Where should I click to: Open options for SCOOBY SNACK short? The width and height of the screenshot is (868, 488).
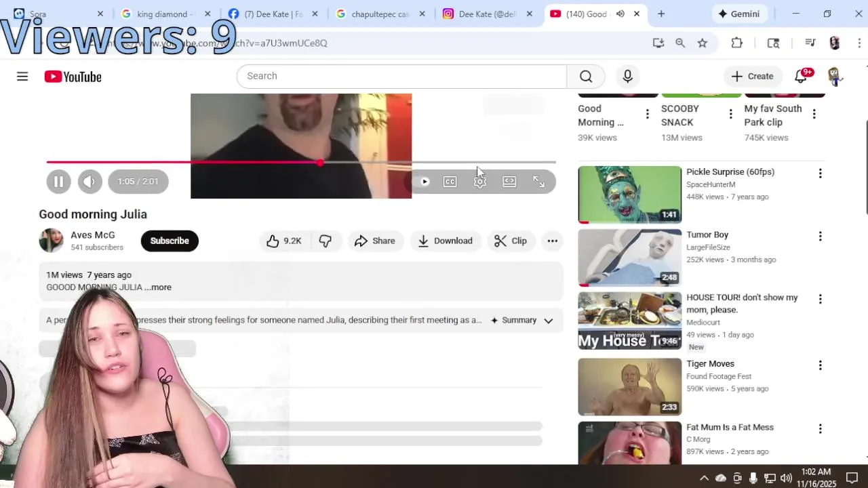(x=730, y=114)
